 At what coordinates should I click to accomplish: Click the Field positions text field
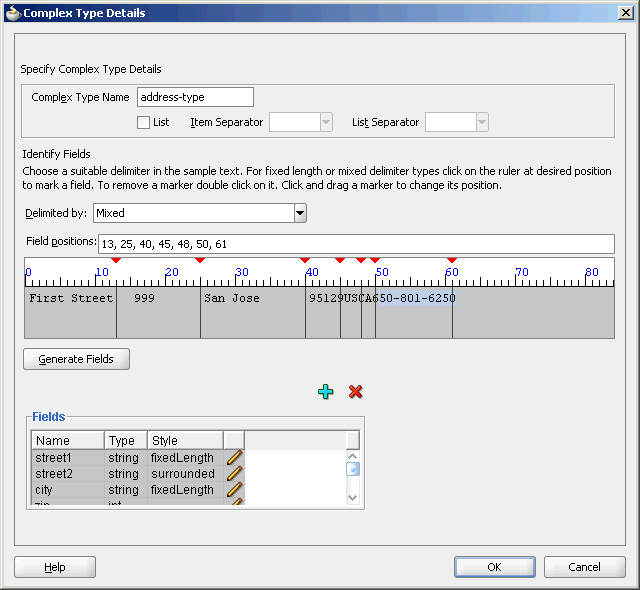click(x=356, y=244)
